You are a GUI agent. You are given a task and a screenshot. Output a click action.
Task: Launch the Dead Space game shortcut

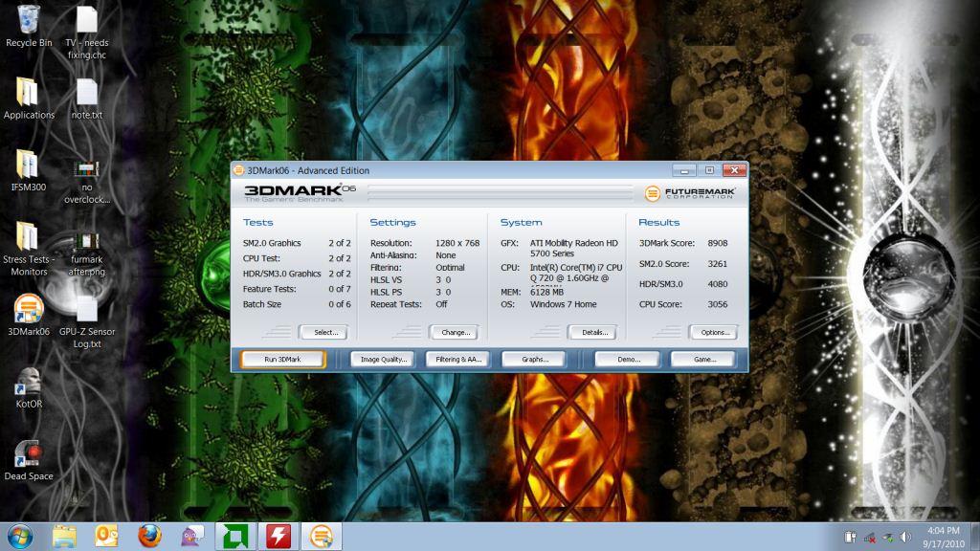point(28,460)
